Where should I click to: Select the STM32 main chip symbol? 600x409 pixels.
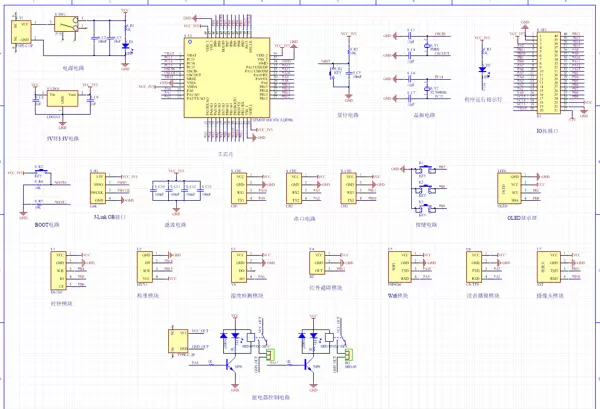pos(218,85)
